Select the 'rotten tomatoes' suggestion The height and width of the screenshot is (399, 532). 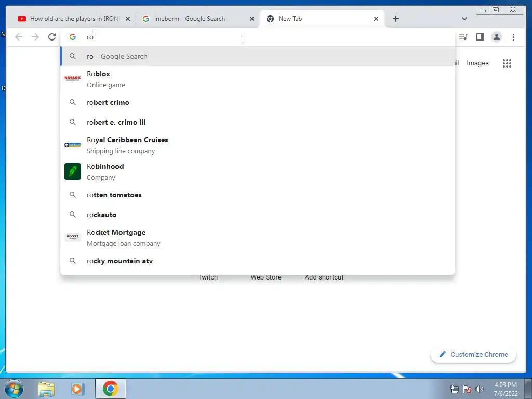click(258, 195)
